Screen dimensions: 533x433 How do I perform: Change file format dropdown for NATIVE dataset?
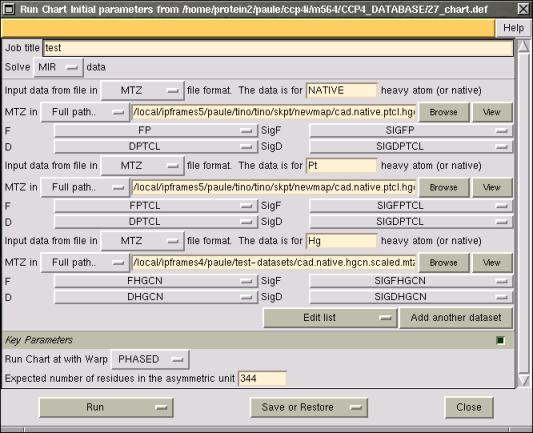click(142, 90)
